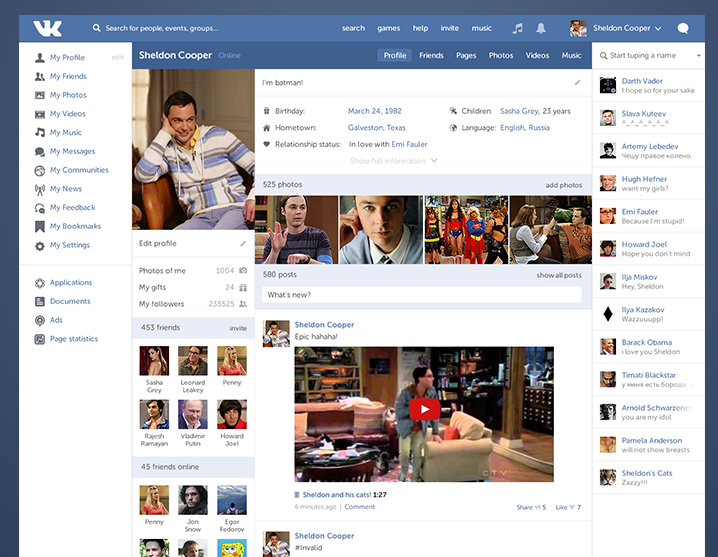
Task: Click the My Bookmarks ribbon icon
Action: coord(40,226)
